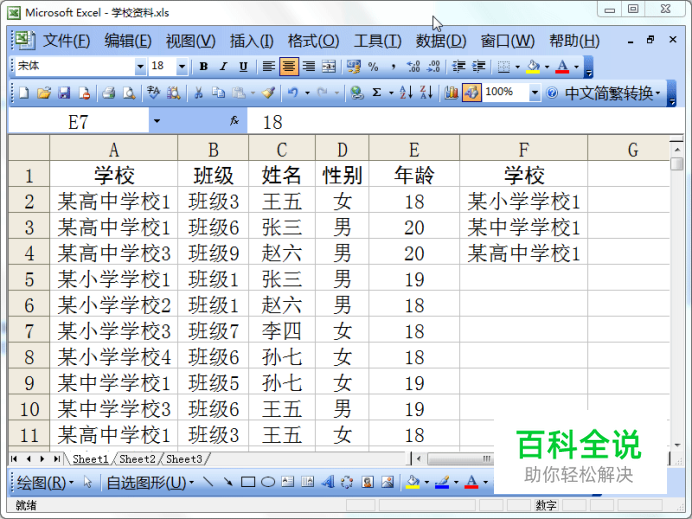The height and width of the screenshot is (519, 692).
Task: Open AutoSum dropdown arrow
Action: pos(391,93)
